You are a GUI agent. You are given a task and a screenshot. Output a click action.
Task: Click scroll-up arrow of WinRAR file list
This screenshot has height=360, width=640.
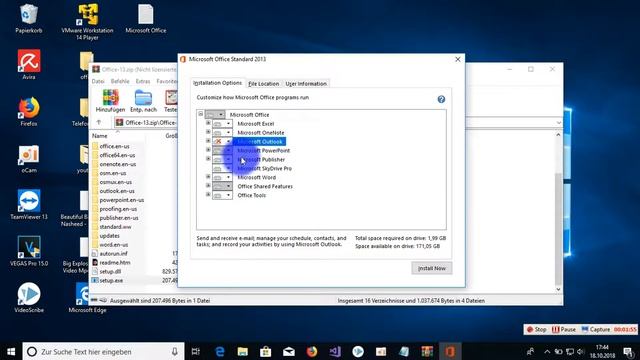point(558,134)
